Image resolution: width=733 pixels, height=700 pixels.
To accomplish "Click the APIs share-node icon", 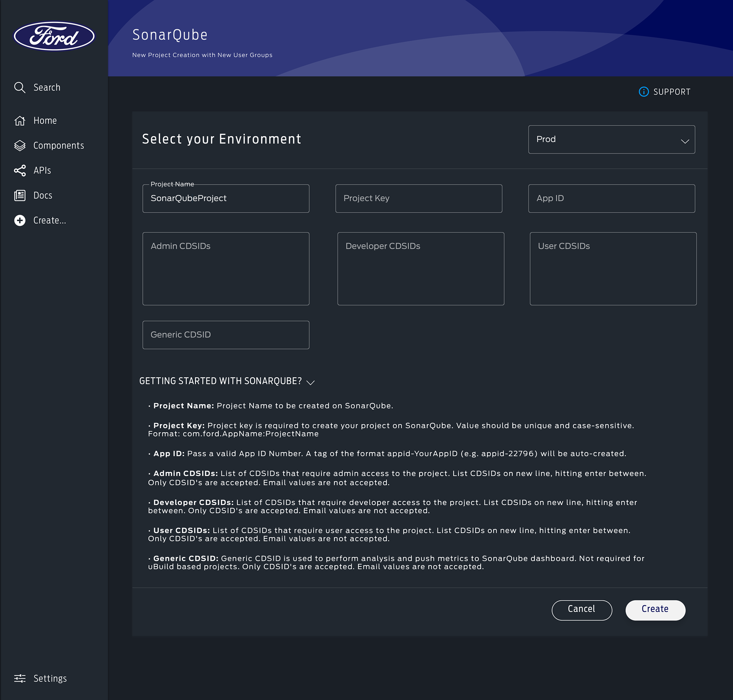I will click(20, 171).
